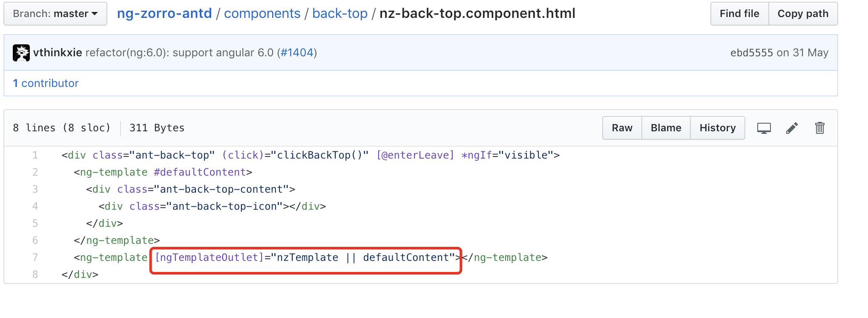Screen dimensions: 868x318
Task: Click the trash icon to delete file
Action: [x=819, y=128]
